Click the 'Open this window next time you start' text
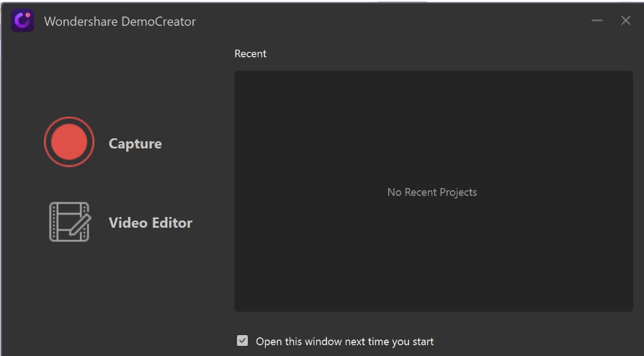This screenshot has width=644, height=356. (x=344, y=342)
